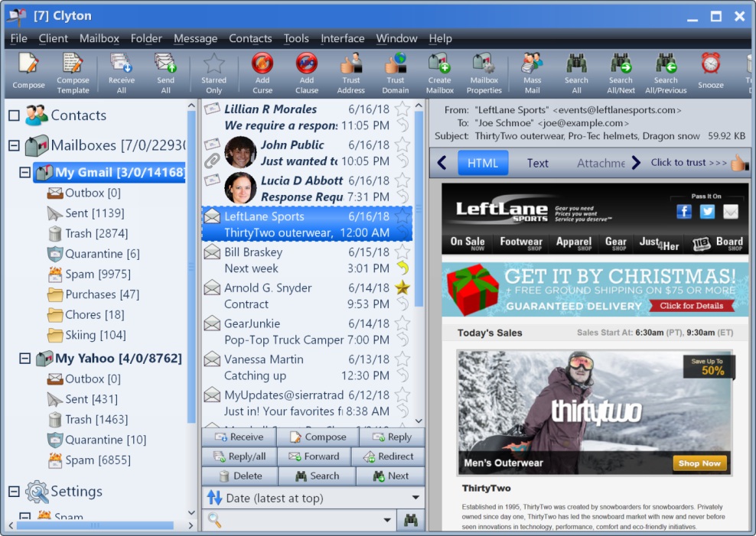This screenshot has height=536, width=756.
Task: Star the Bill Braskey message
Action: click(402, 252)
